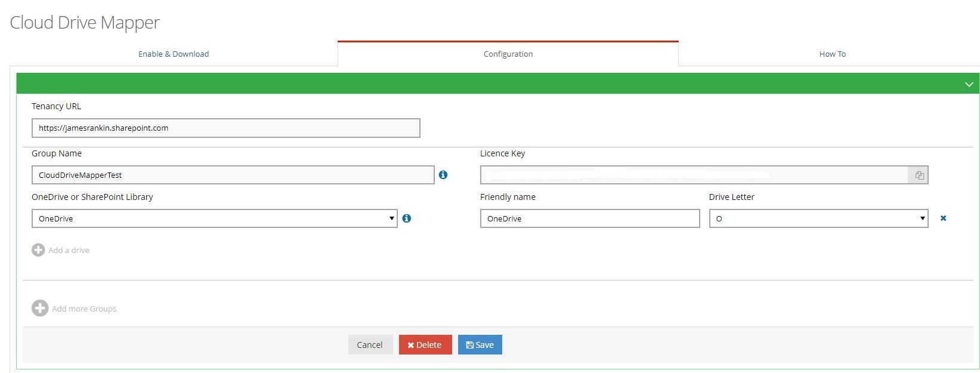The image size is (980, 373).
Task: Click the info icon beside library dropdown
Action: pos(407,218)
